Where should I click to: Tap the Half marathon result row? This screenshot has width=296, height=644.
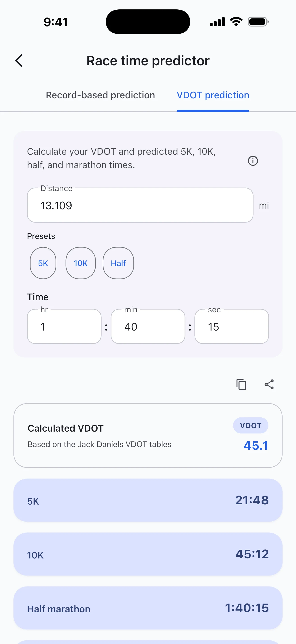click(x=148, y=608)
